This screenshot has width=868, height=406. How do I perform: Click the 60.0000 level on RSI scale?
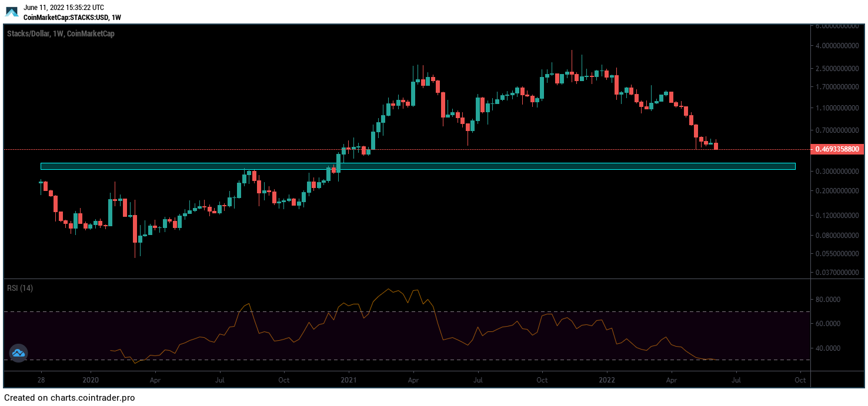point(831,324)
